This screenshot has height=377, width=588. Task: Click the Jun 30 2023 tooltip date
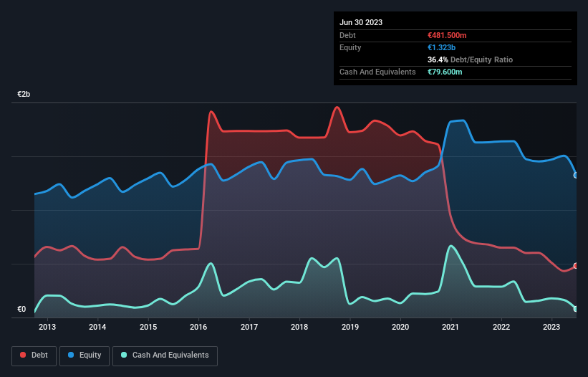pyautogui.click(x=361, y=22)
